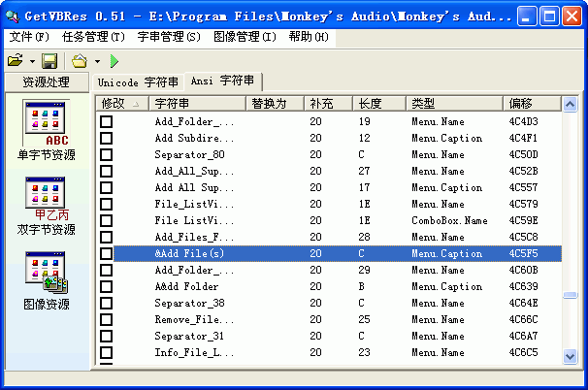Viewport: 588px width, 390px height.
Task: Open the 文件(F) menu
Action: 29,37
